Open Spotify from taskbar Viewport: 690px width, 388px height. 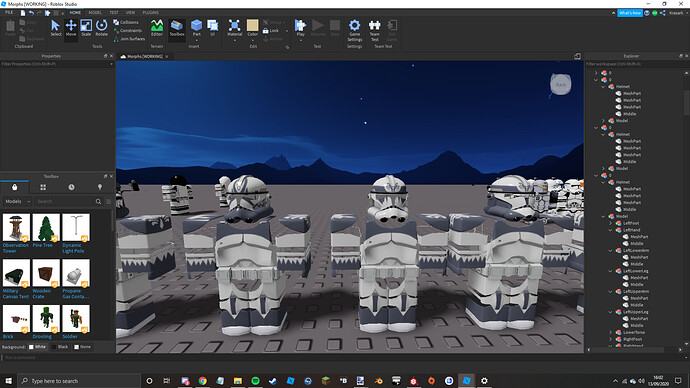click(x=255, y=381)
